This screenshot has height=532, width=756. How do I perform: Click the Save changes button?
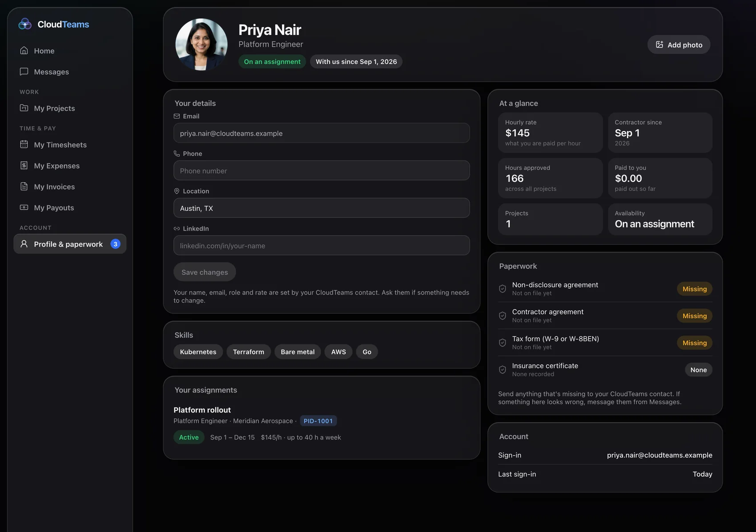[205, 272]
